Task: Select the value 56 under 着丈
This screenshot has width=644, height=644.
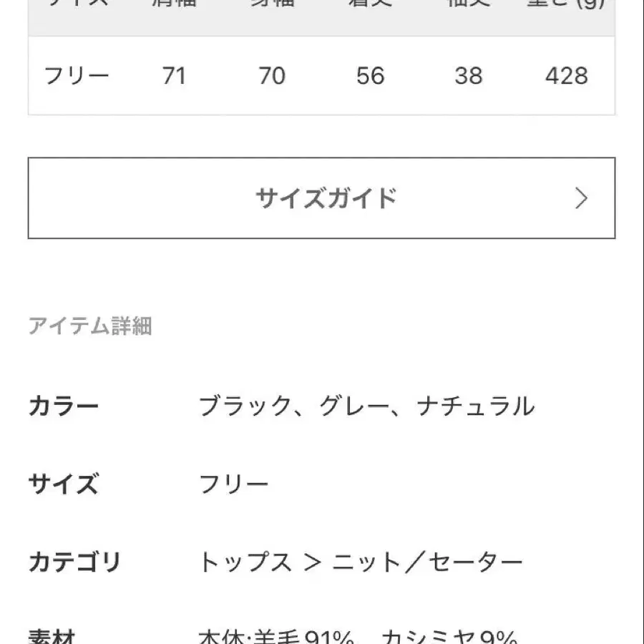Action: click(371, 75)
